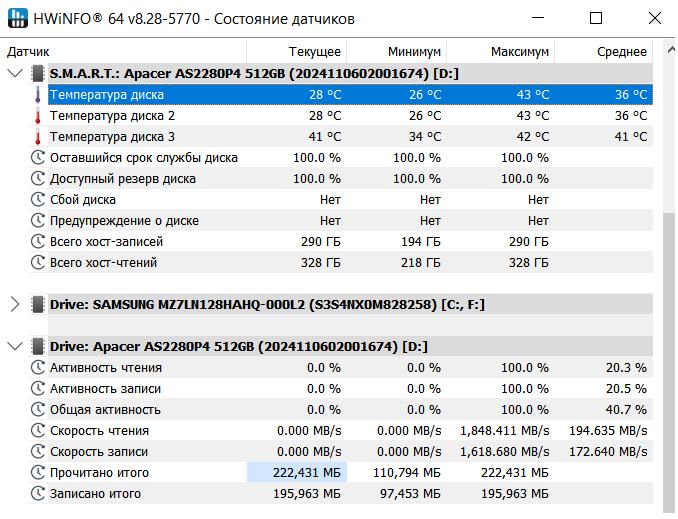
Task: Click the Датчик column header
Action: click(123, 52)
